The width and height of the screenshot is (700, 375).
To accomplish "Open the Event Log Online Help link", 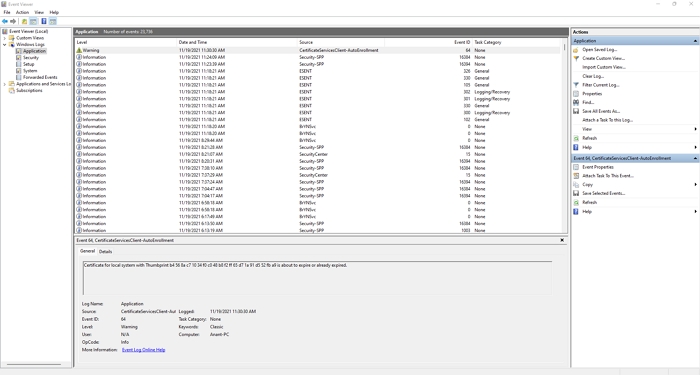I will click(x=143, y=350).
